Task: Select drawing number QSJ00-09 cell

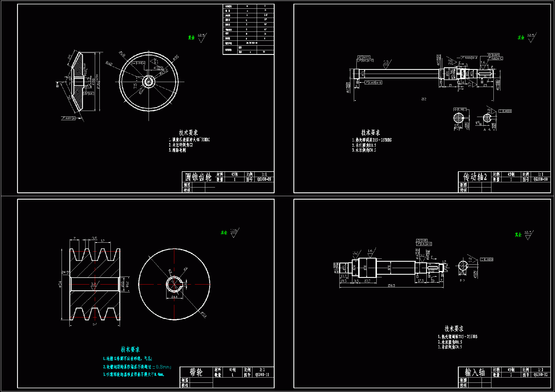Action: coord(264,179)
